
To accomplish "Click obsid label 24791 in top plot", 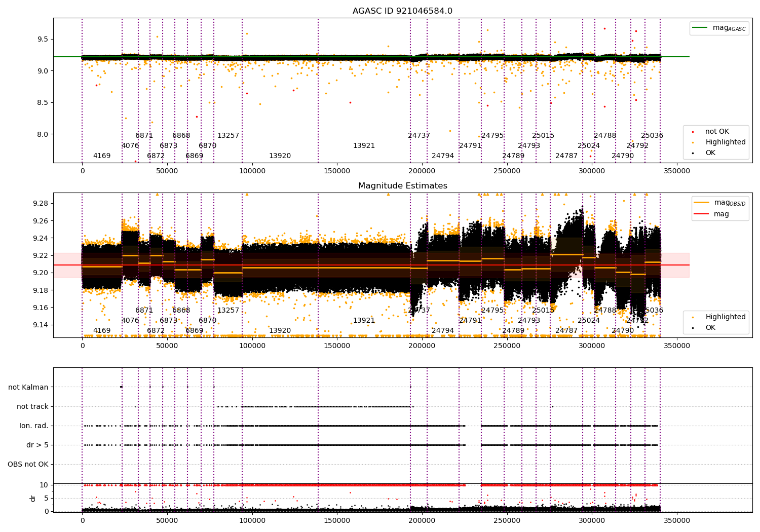I will 470,146.
